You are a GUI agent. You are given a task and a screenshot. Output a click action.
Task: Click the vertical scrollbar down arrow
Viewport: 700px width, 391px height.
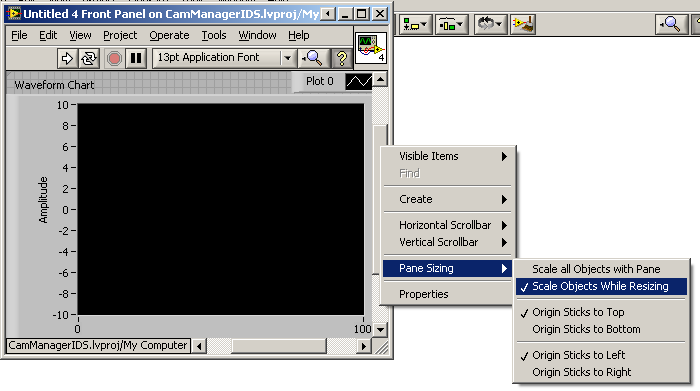(x=380, y=330)
